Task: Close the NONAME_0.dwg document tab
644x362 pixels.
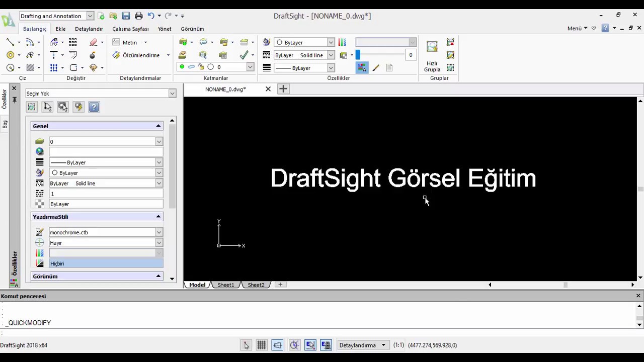Action: click(x=268, y=89)
